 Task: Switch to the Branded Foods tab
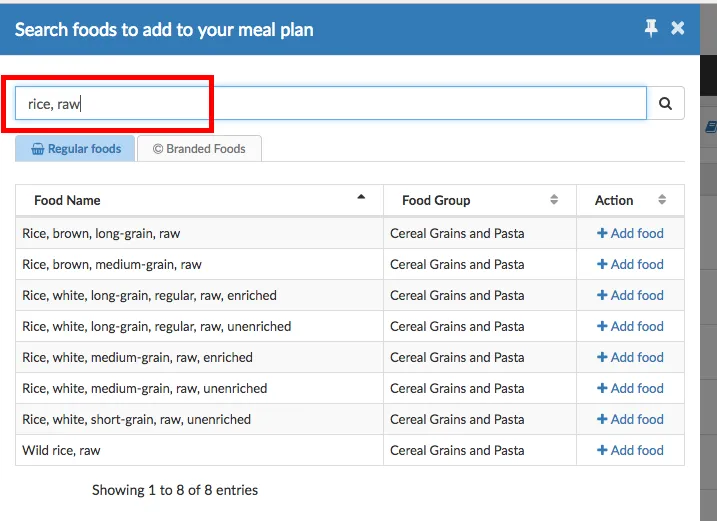click(199, 149)
